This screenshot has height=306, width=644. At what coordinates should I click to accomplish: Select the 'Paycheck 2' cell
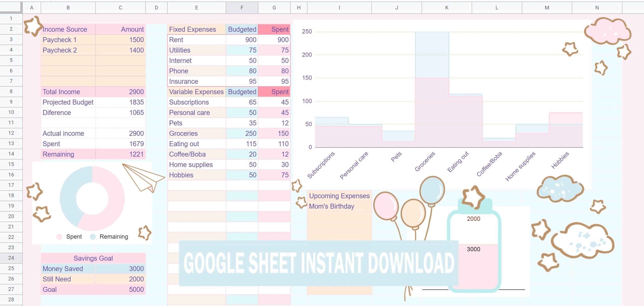[68, 50]
